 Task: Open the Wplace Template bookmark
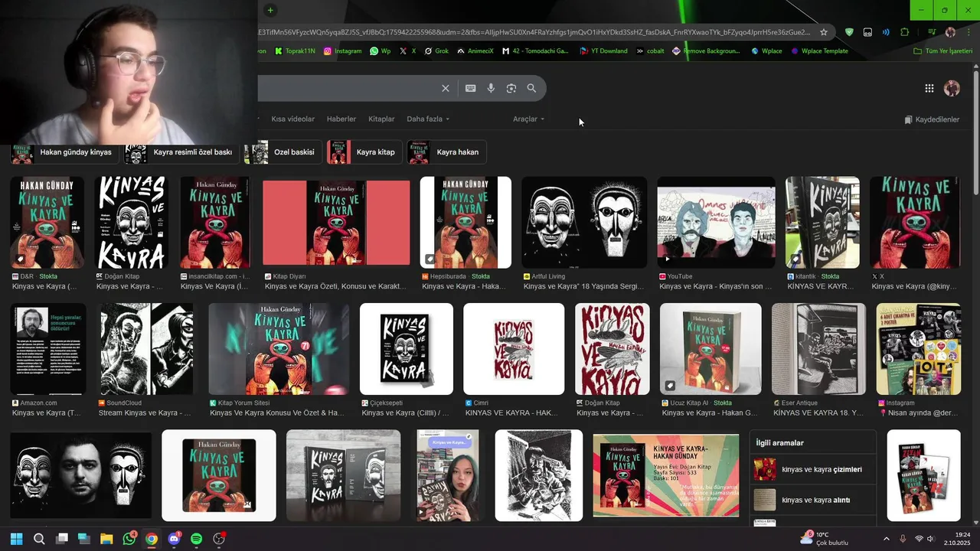[x=819, y=51]
